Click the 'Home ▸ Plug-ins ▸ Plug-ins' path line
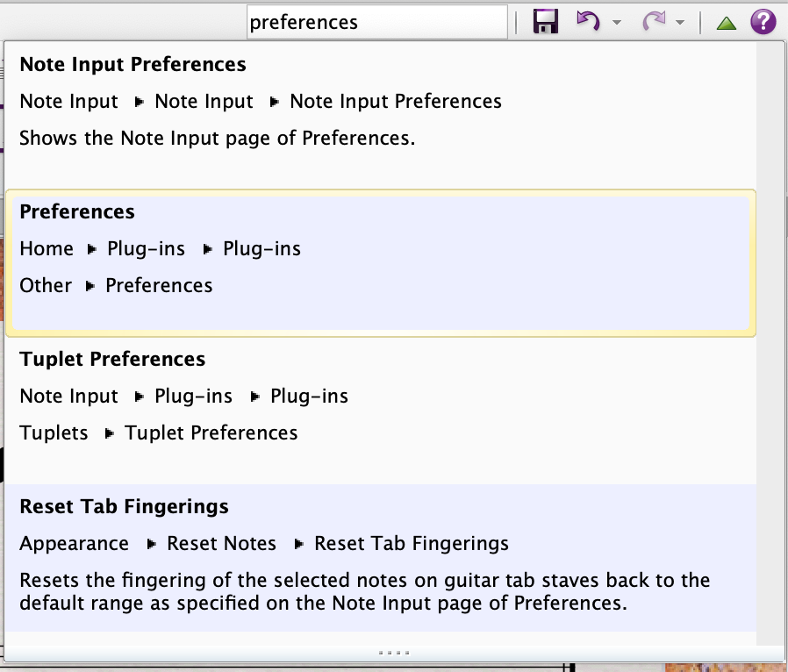This screenshot has width=788, height=672. pos(160,249)
